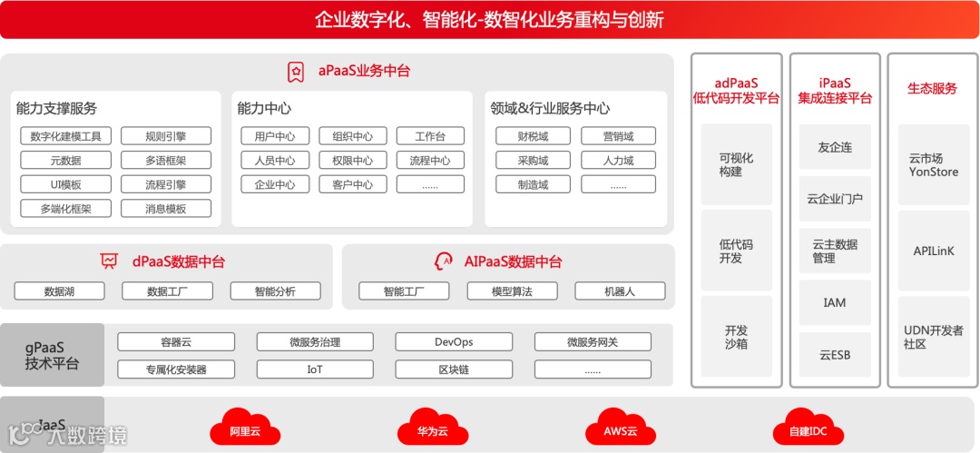Screen dimensions: 980x453
Task: Open the 企业中心 box
Action: click(x=275, y=184)
